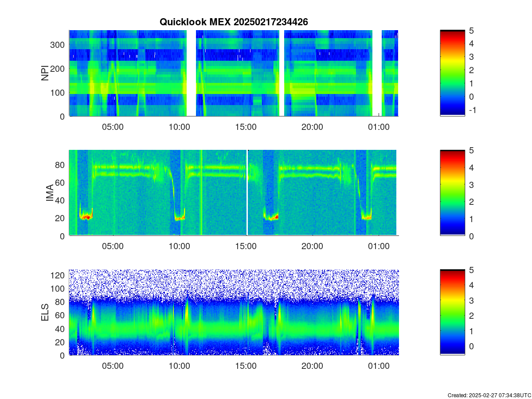This screenshot has height=399, width=532.
Task: Click the "20:00" tick under the NPI plot
Action: (x=312, y=127)
